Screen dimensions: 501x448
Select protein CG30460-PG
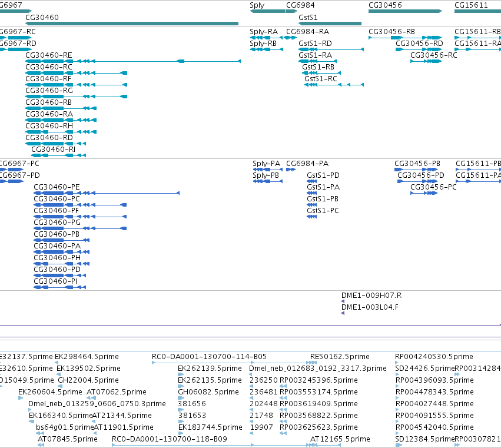[80, 228]
